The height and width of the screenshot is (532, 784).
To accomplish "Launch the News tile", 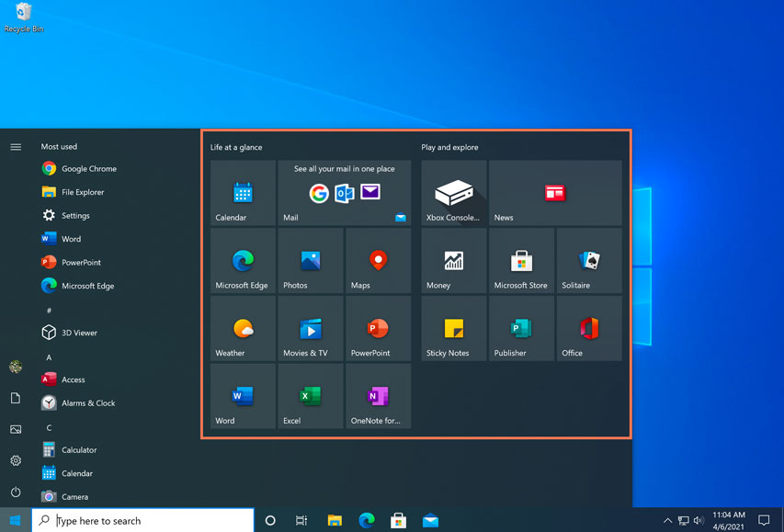I will pos(555,192).
